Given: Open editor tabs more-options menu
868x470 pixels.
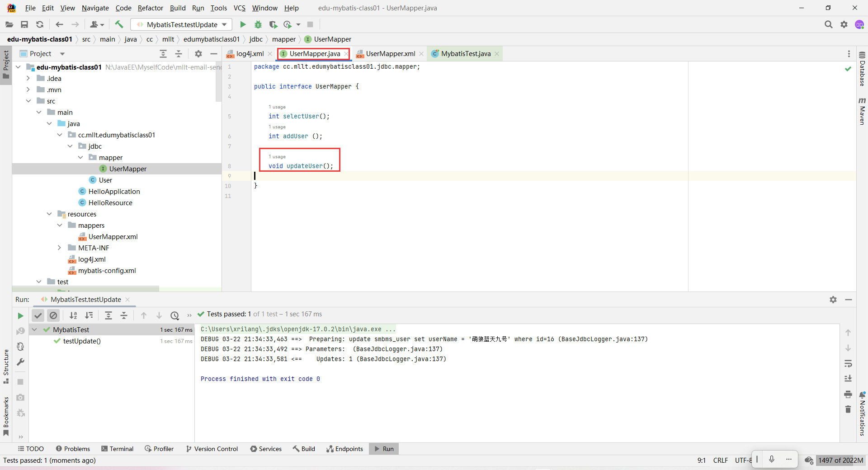Looking at the screenshot, I should (849, 54).
